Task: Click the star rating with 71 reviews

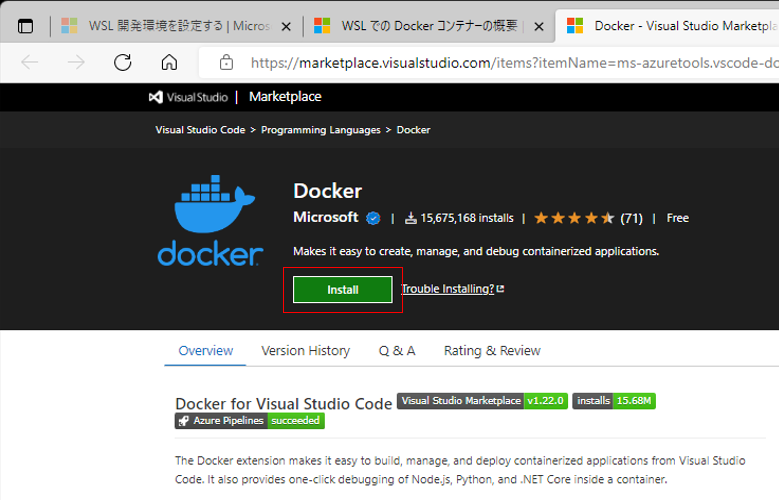Action: [588, 218]
